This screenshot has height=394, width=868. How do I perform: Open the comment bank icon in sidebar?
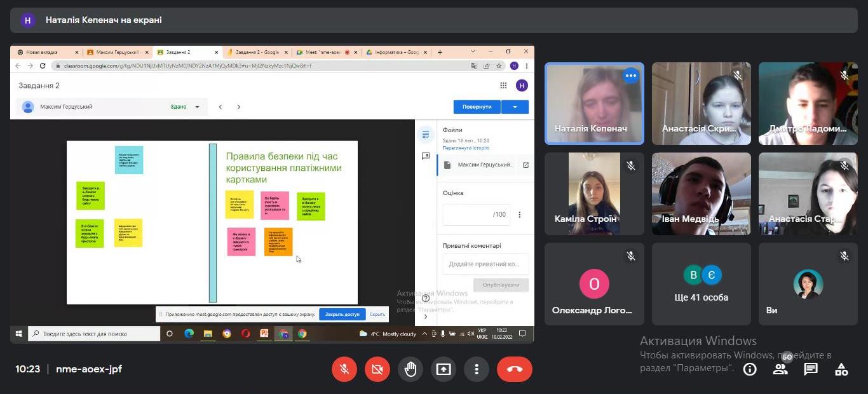pyautogui.click(x=426, y=156)
